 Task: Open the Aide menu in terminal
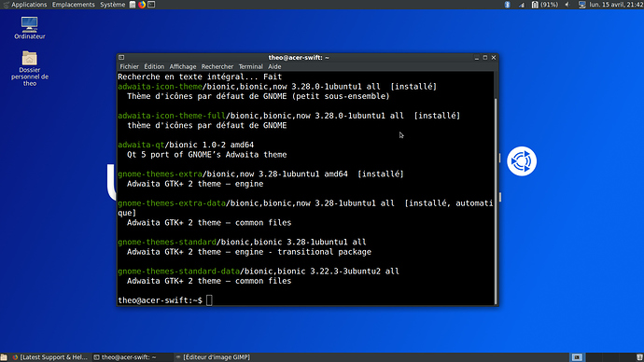[x=274, y=66]
